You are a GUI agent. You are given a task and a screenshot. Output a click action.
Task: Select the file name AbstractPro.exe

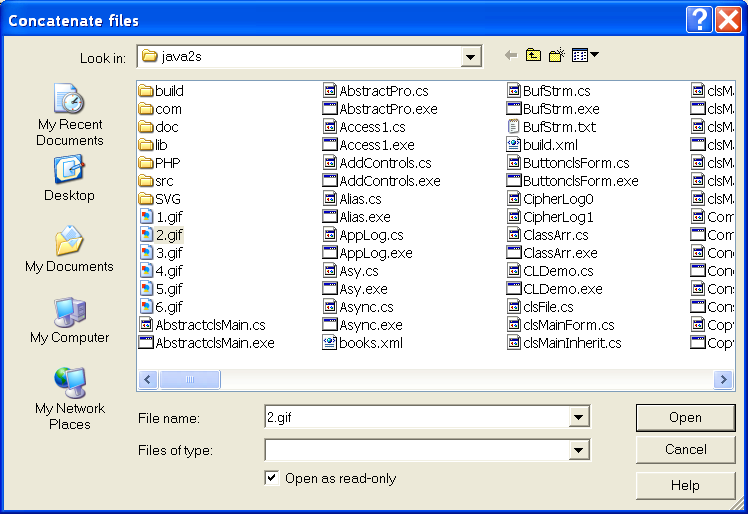pyautogui.click(x=388, y=109)
